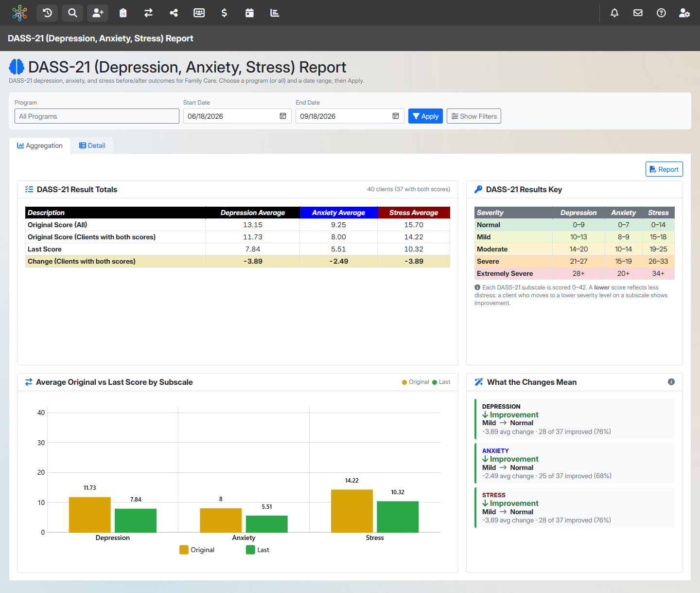Open the reports chart icon
The width and height of the screenshot is (700, 593).
click(275, 13)
